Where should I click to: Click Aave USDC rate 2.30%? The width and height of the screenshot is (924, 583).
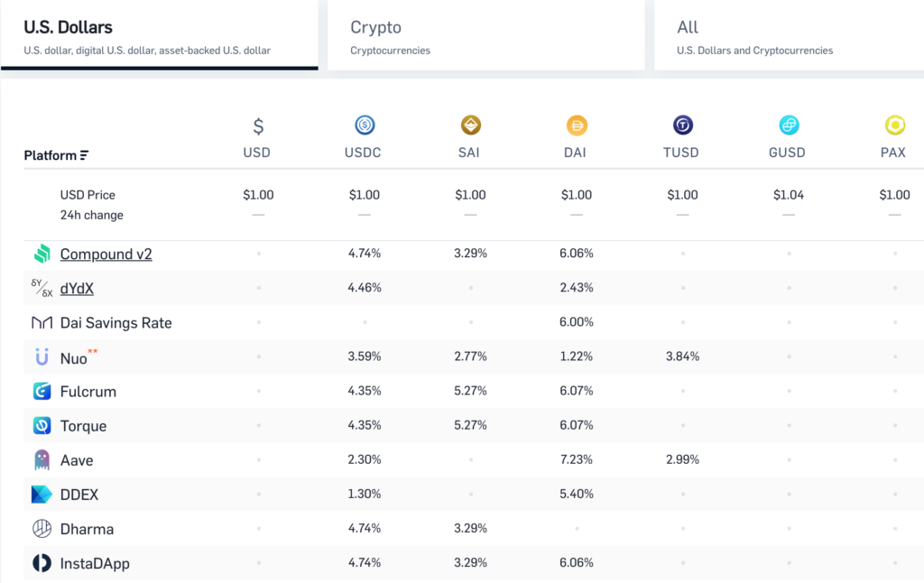pos(365,459)
